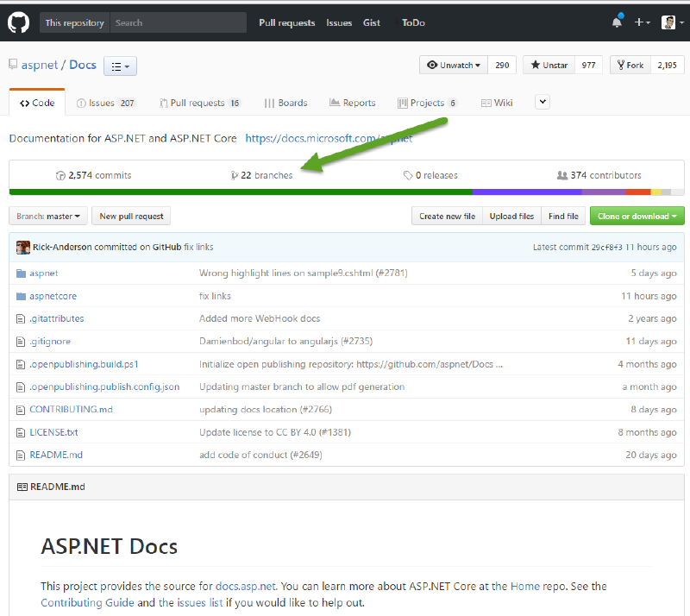
Task: Click Create new file button
Action: (447, 217)
